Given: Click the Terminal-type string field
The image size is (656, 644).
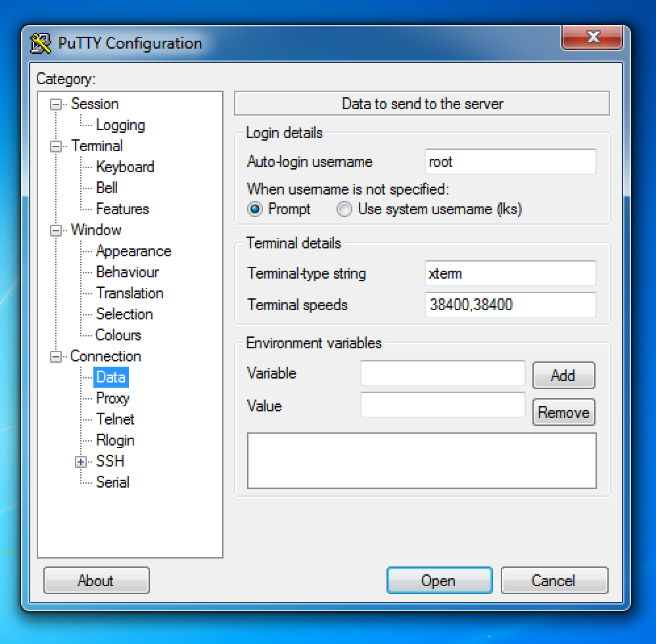Looking at the screenshot, I should tap(511, 273).
